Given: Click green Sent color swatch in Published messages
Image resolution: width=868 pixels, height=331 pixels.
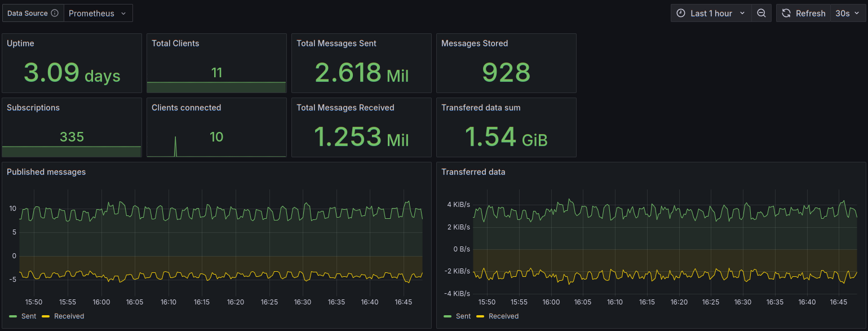Looking at the screenshot, I should coord(14,316).
